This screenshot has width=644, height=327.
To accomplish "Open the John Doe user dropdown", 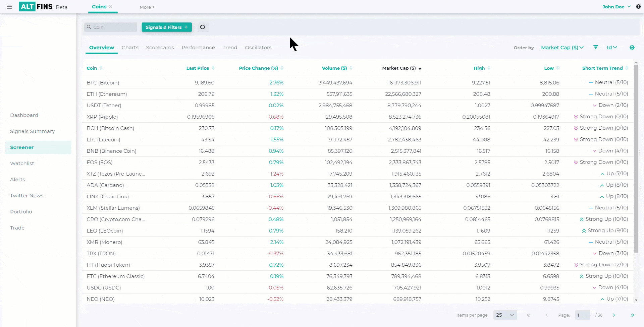I will point(616,7).
